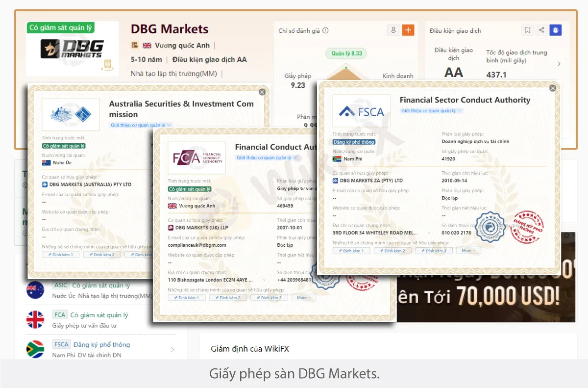Open Đính kèm 3 in FCA card
588x388 pixels.
(x=269, y=298)
